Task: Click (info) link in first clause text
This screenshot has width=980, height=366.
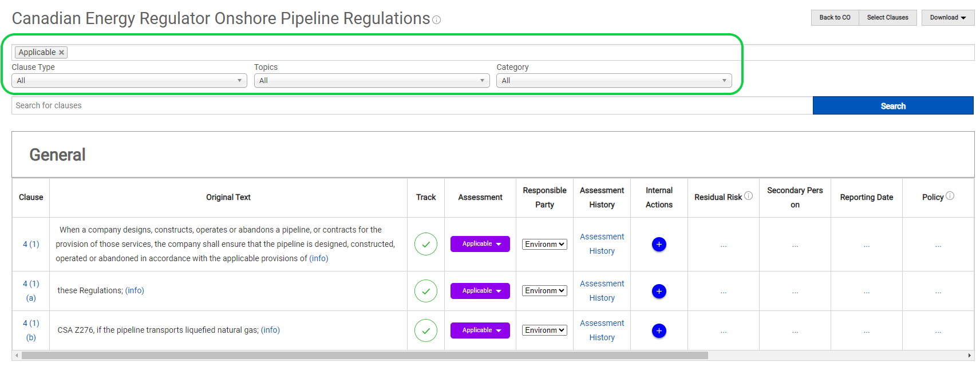Action: [319, 258]
